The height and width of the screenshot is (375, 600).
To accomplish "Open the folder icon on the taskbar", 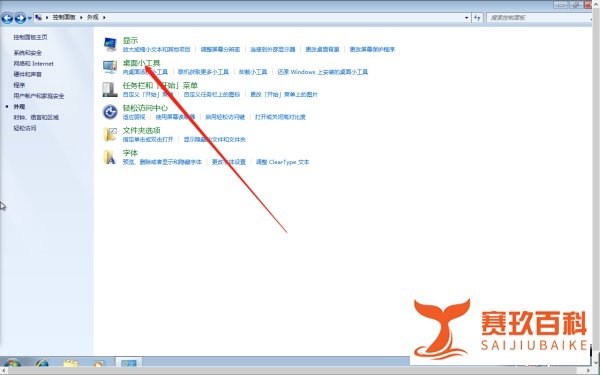I will (71, 363).
